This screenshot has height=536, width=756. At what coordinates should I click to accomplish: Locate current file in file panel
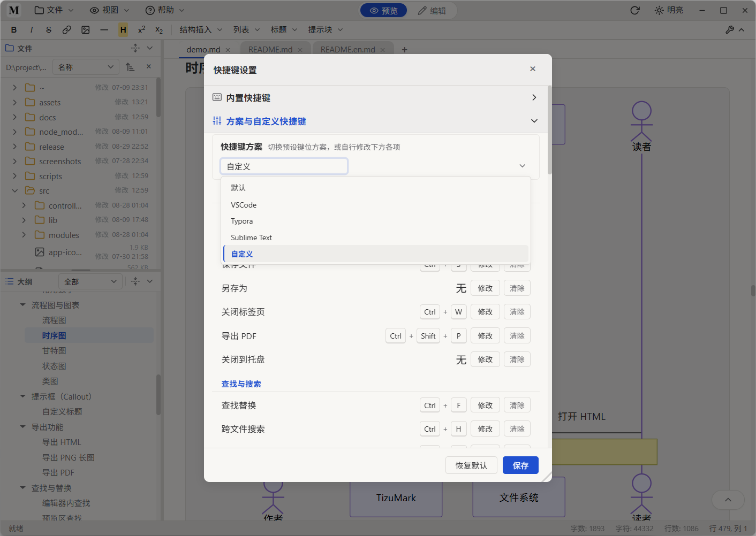135,48
